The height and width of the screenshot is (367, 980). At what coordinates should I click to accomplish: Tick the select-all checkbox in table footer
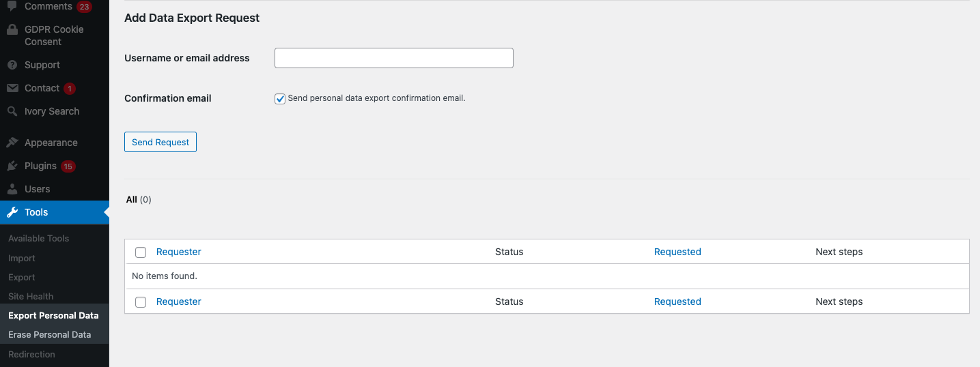click(x=141, y=302)
